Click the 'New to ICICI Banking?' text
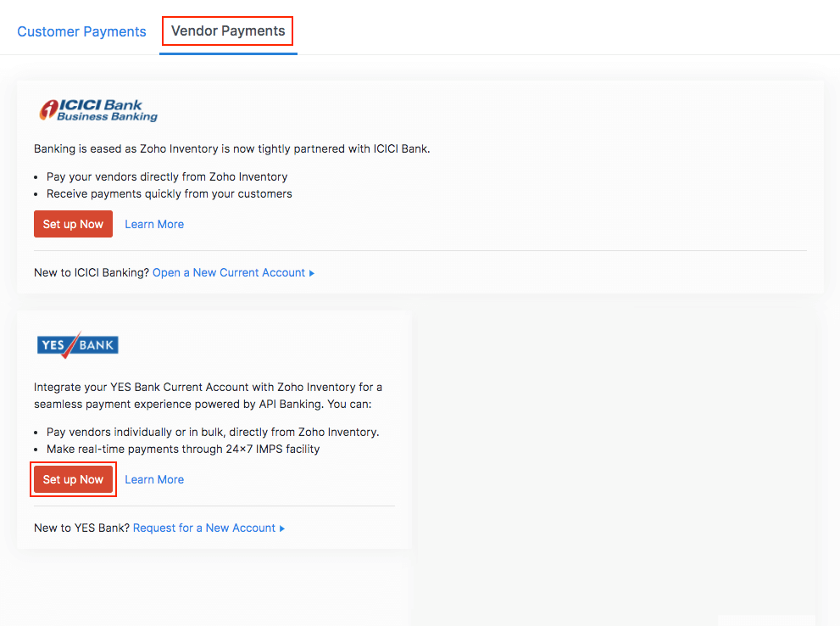Image resolution: width=840 pixels, height=626 pixels. [92, 273]
